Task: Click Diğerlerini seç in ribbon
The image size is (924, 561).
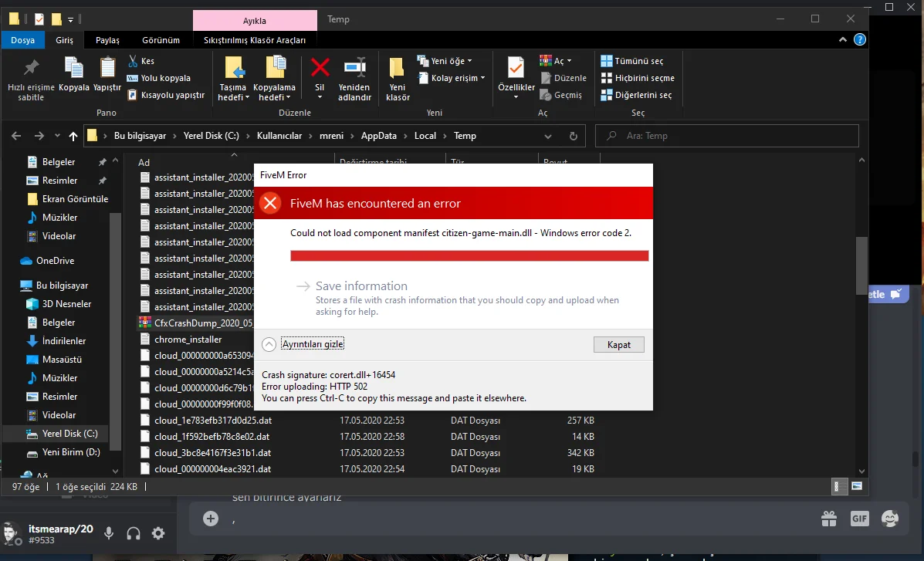Action: pos(636,95)
